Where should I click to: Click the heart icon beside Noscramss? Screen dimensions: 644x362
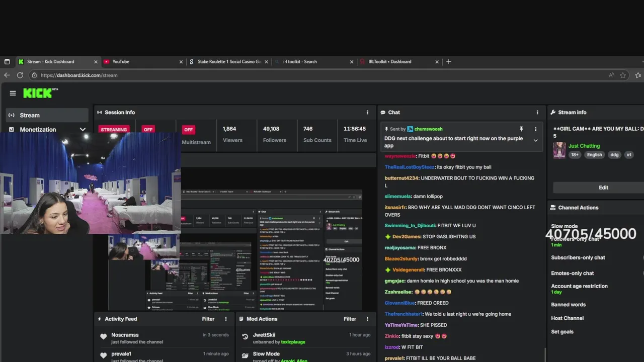tap(103, 336)
